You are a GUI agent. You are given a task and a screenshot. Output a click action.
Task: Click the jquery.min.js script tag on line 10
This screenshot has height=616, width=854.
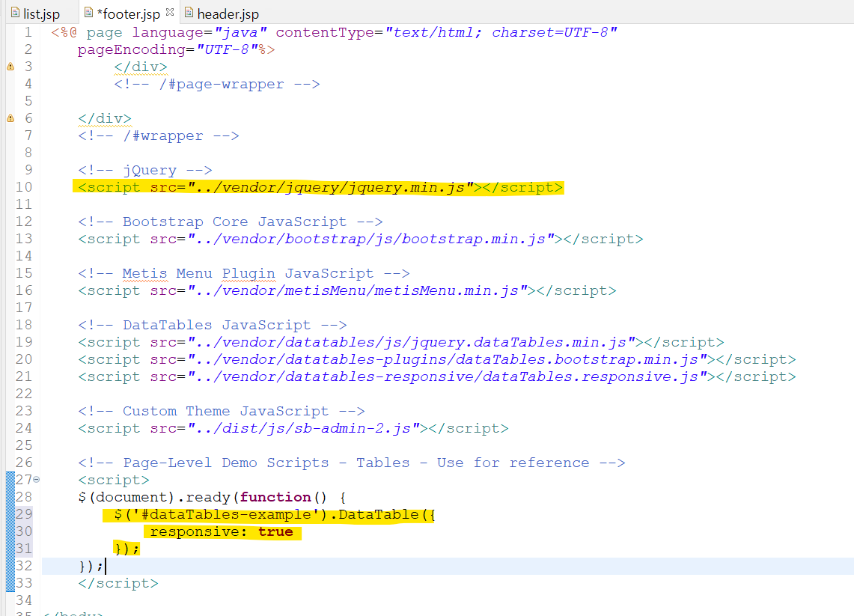320,187
